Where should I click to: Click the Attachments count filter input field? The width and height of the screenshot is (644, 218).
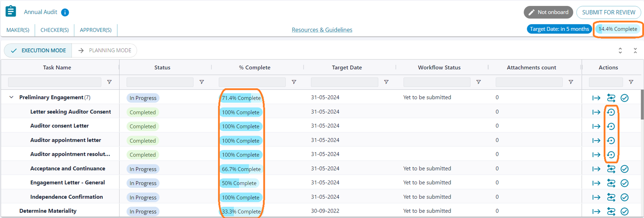pos(529,82)
